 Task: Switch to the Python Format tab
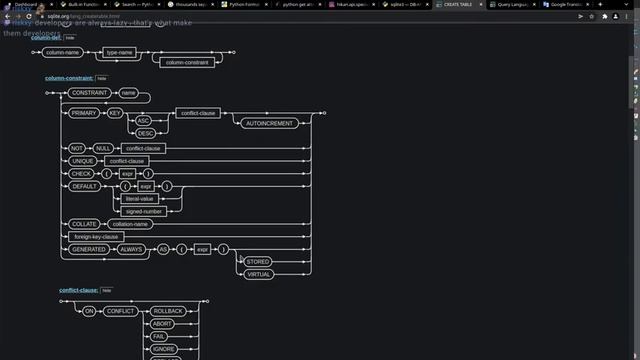point(244,4)
